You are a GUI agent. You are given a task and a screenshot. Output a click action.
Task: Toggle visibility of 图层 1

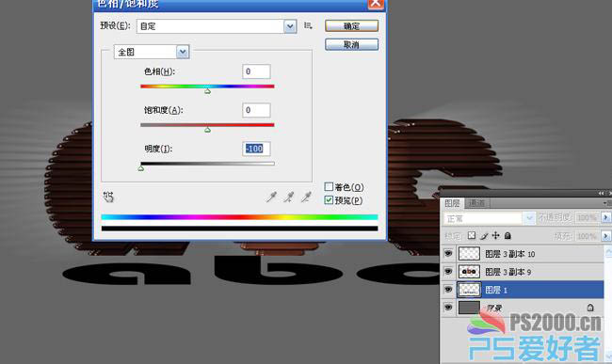448,290
